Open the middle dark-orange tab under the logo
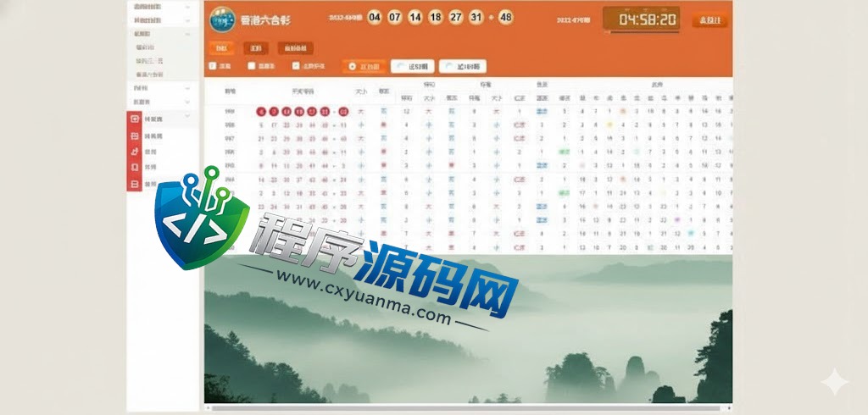This screenshot has width=868, height=415. tap(256, 48)
